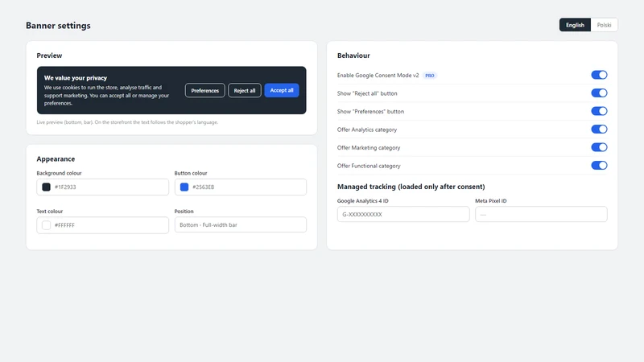
Task: Switch language to English tab
Action: click(575, 25)
